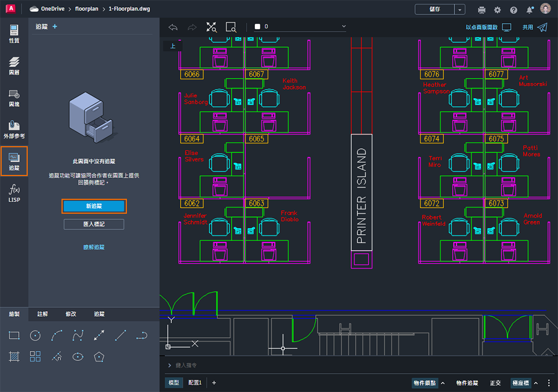This screenshot has height=392, width=558.
Task: Switch to the Layout1 tab
Action: [x=194, y=383]
